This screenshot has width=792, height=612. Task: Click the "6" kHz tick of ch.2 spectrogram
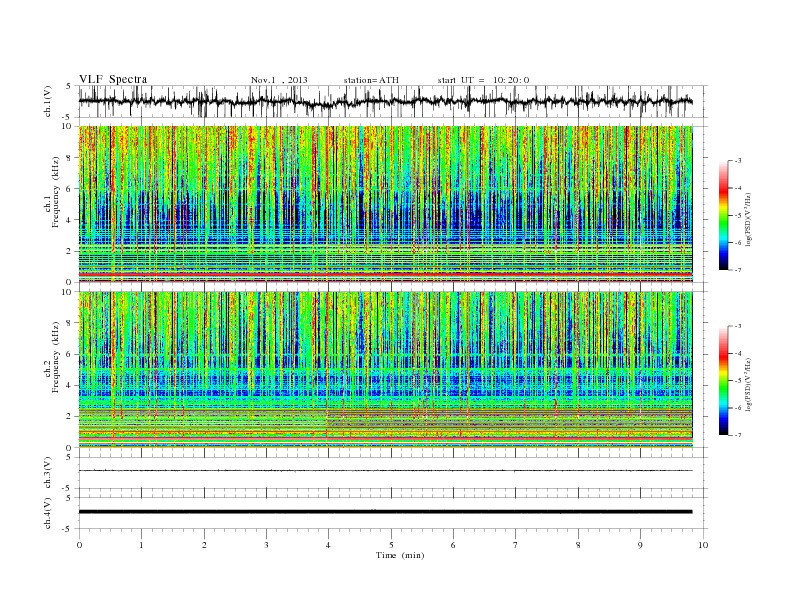70,354
